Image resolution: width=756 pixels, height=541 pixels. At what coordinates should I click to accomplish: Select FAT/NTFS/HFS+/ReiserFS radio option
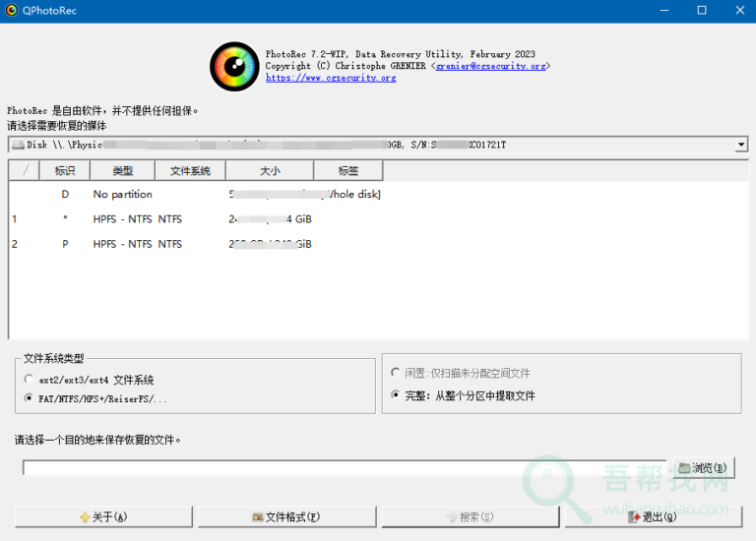[x=29, y=398]
